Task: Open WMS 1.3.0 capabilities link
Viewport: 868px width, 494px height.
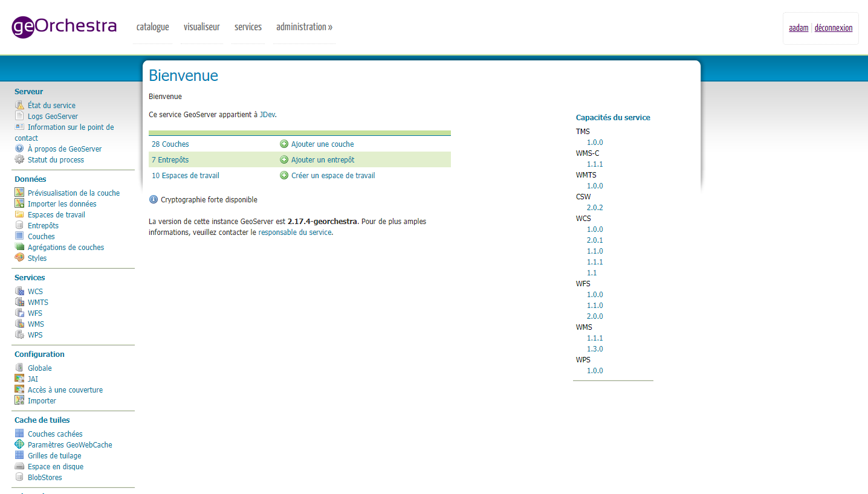Action: 595,349
